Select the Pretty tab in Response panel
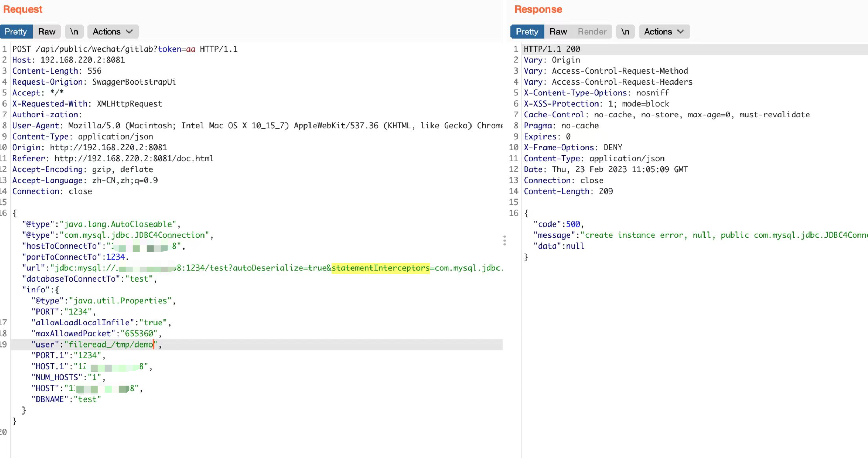This screenshot has height=458, width=868. coord(526,32)
